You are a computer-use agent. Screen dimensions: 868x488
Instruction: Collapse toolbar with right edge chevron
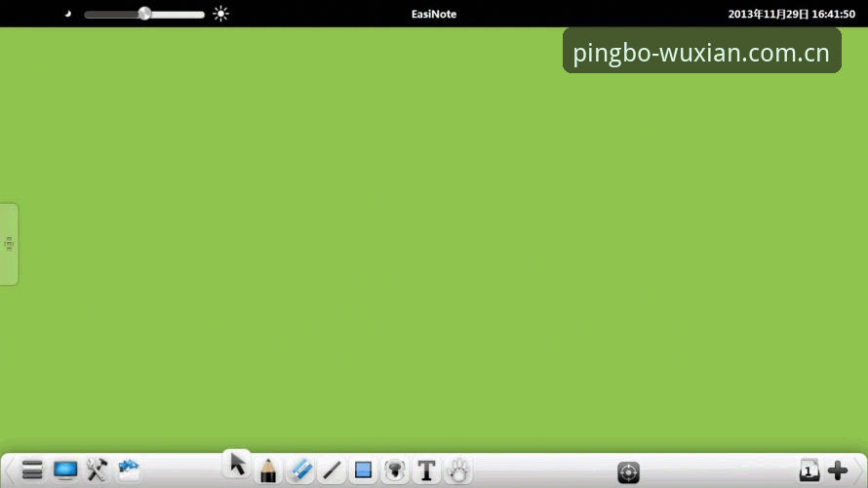(x=859, y=470)
